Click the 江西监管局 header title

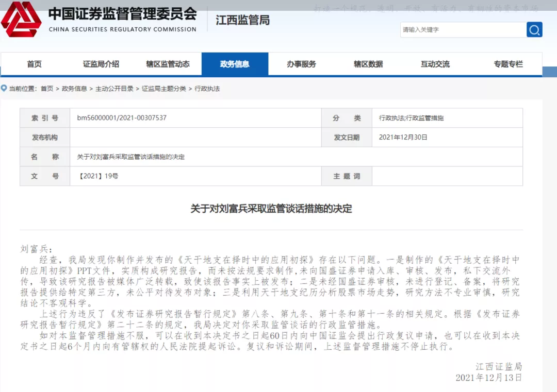242,21
